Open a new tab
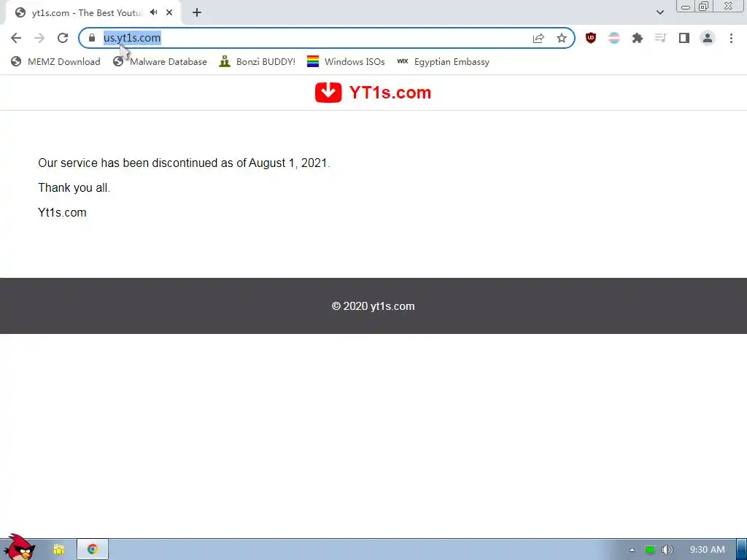 pos(197,12)
